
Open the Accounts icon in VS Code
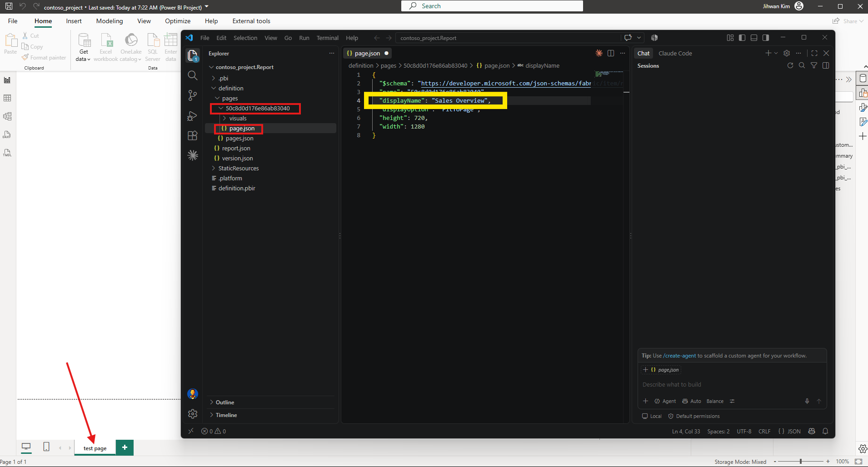pos(193,394)
